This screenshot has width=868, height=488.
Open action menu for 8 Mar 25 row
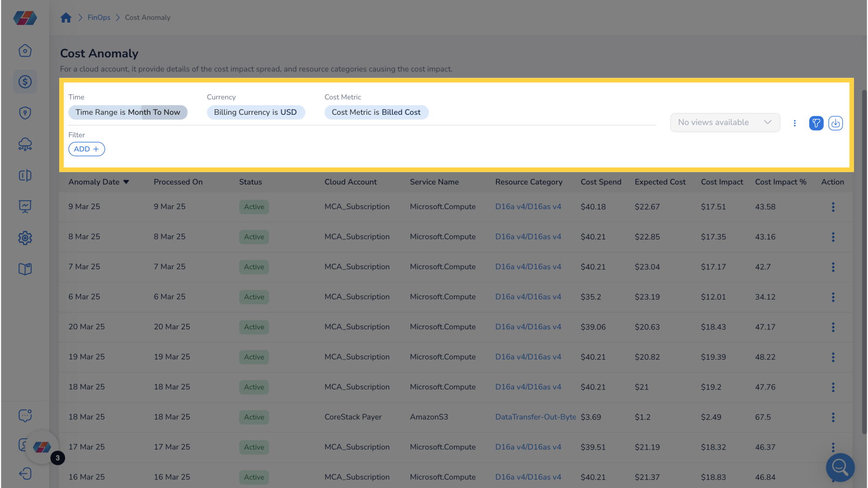[x=833, y=237]
